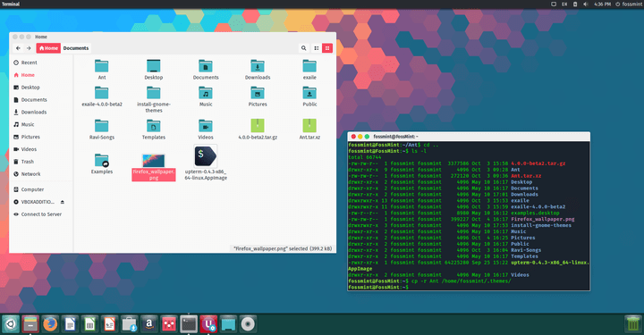The height and width of the screenshot is (335, 644).
Task: Select the Public folder icon
Action: 309,94
